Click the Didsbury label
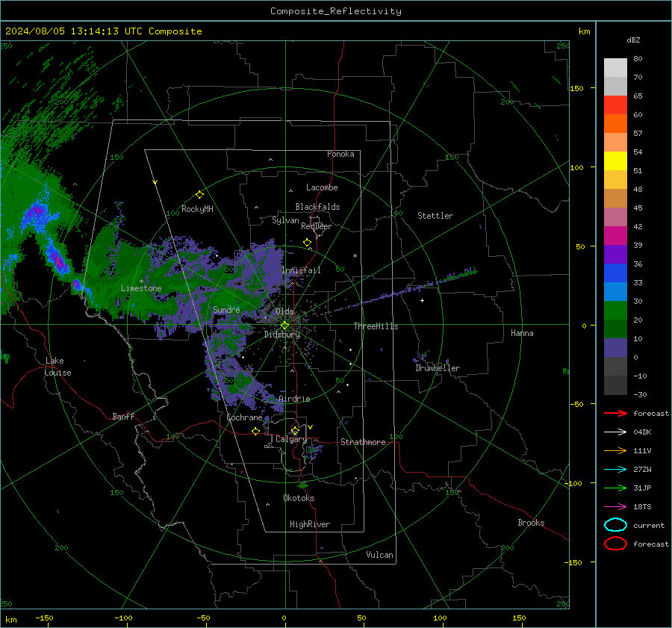672x628 pixels. point(281,335)
